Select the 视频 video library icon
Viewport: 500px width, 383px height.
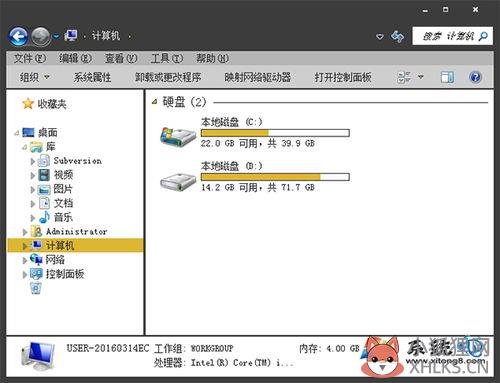coord(44,175)
